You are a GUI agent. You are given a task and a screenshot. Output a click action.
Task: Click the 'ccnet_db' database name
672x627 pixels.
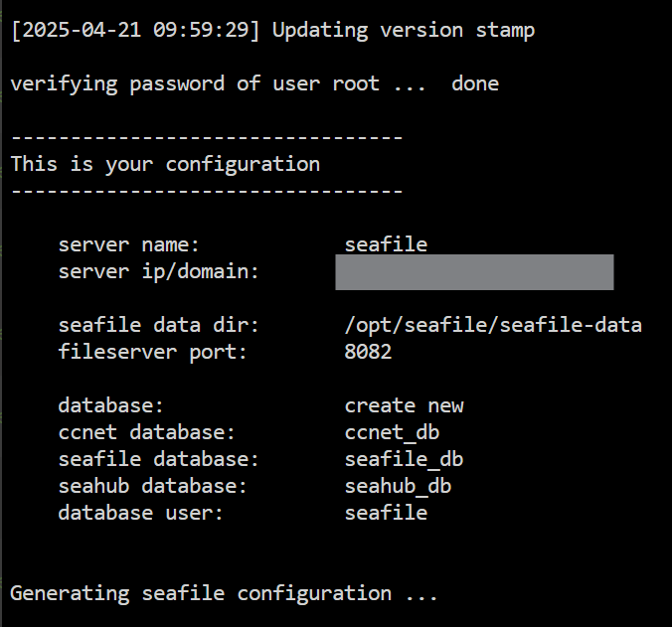(x=392, y=432)
